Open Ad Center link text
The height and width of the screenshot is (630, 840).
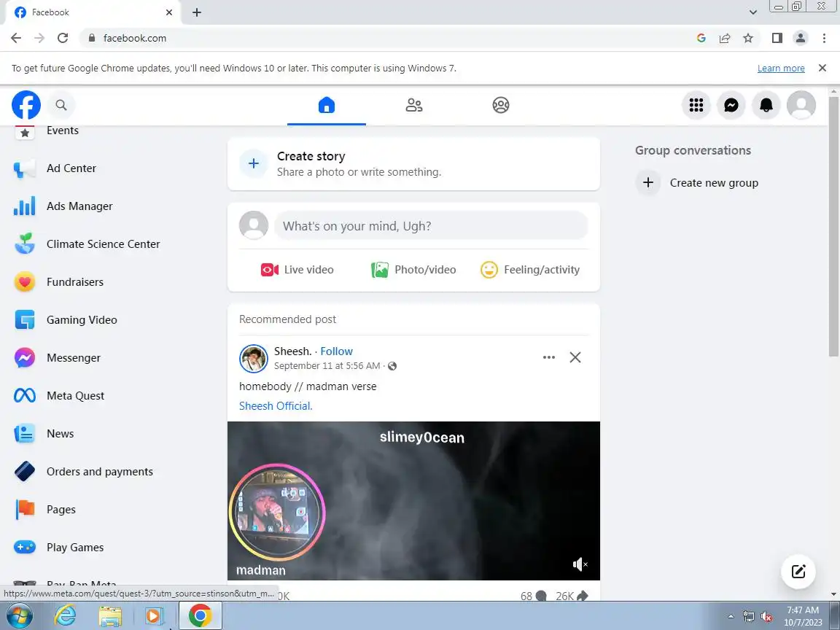tap(71, 168)
